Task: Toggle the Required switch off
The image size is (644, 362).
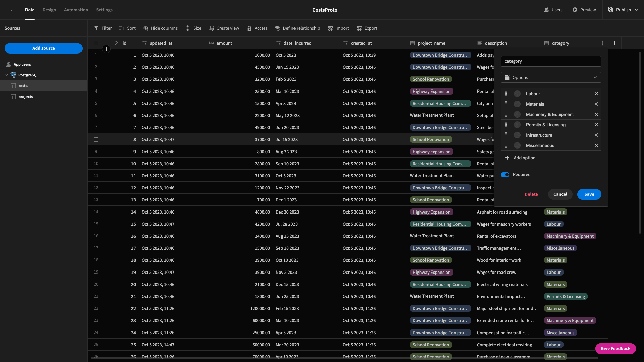Action: (x=505, y=175)
